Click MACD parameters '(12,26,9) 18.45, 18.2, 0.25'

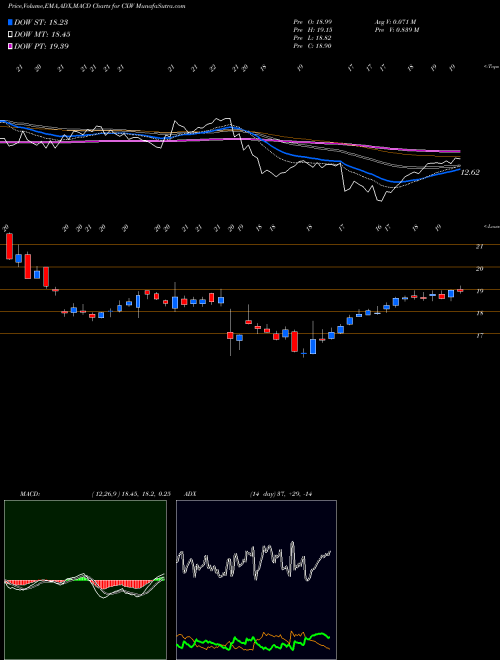pos(130,494)
